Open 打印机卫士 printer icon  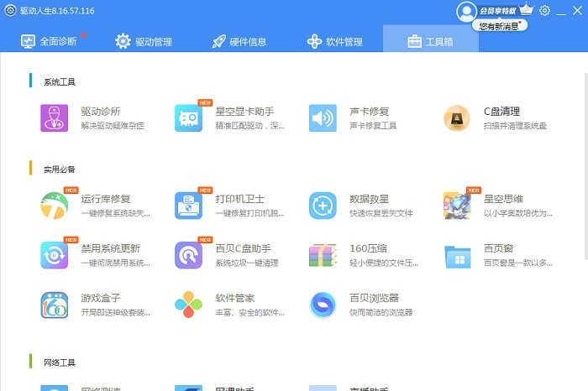[188, 206]
